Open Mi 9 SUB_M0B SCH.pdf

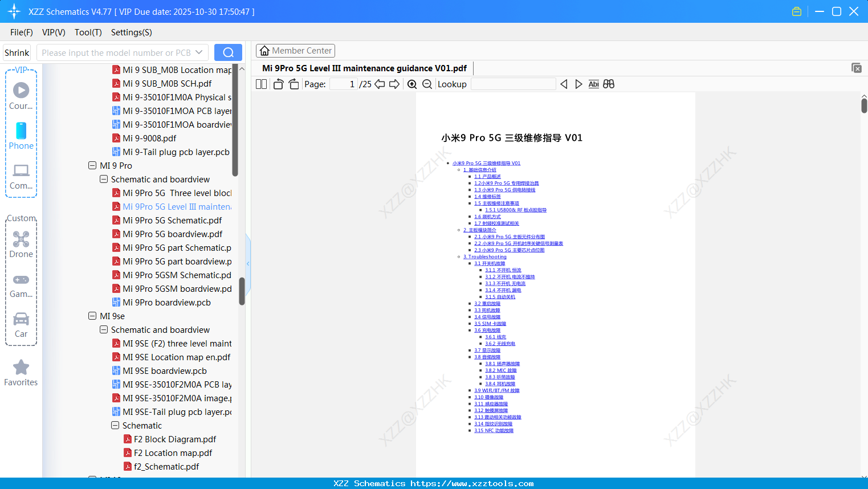167,83
